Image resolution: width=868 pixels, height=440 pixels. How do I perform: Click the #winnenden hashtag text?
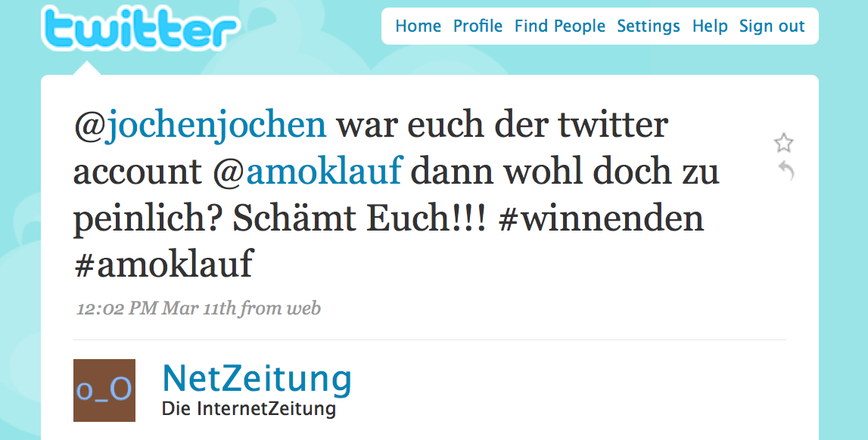coord(601,218)
